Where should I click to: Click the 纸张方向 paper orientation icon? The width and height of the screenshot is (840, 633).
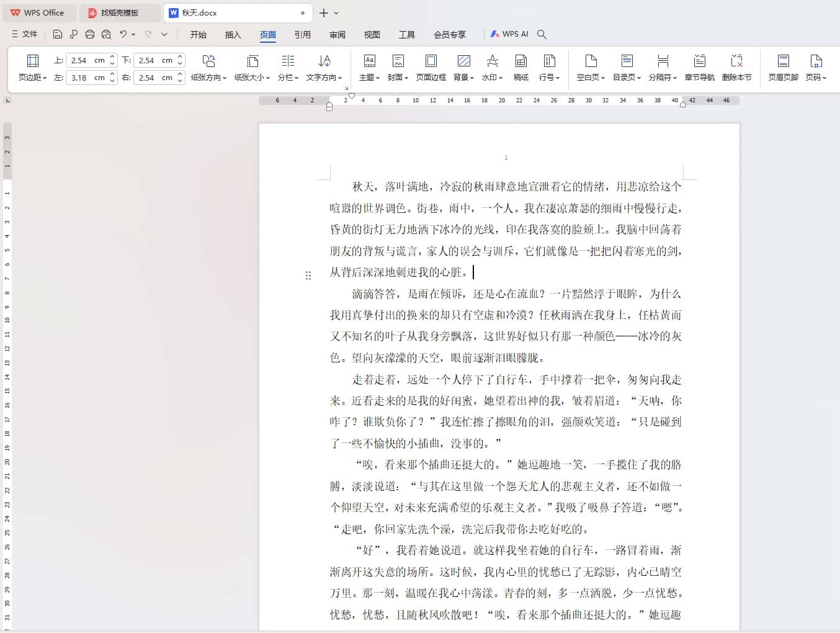point(208,61)
